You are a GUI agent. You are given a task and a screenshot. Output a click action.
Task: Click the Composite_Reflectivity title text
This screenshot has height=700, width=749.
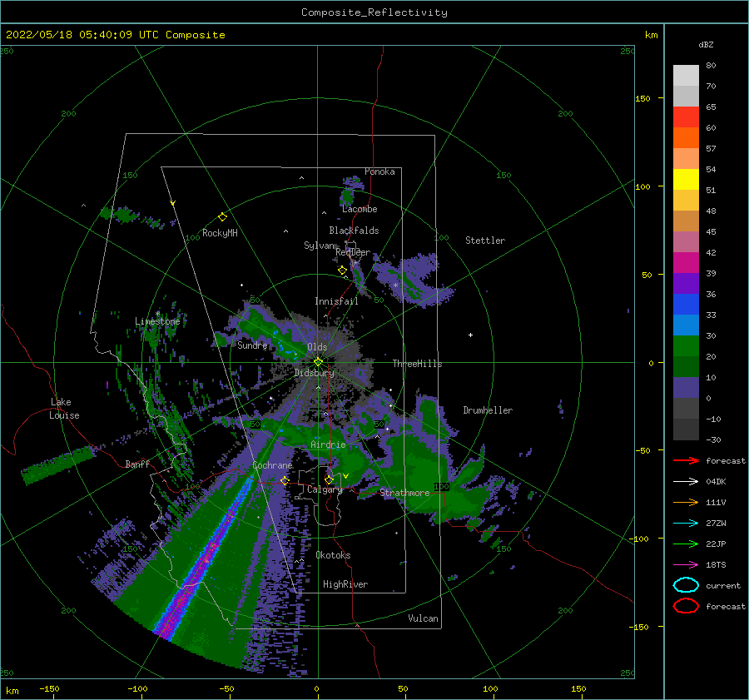(374, 12)
